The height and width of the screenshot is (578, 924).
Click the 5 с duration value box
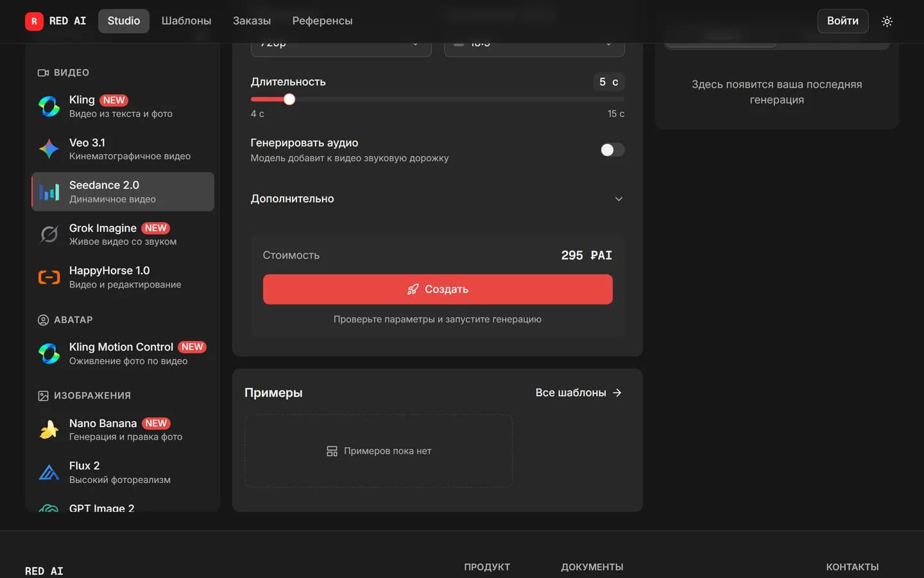point(608,82)
